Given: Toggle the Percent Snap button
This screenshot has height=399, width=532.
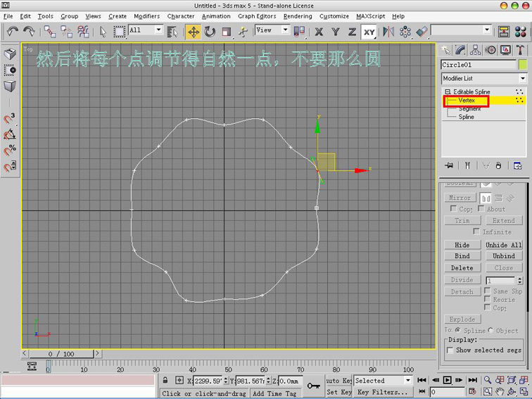Looking at the screenshot, I should click(9, 151).
